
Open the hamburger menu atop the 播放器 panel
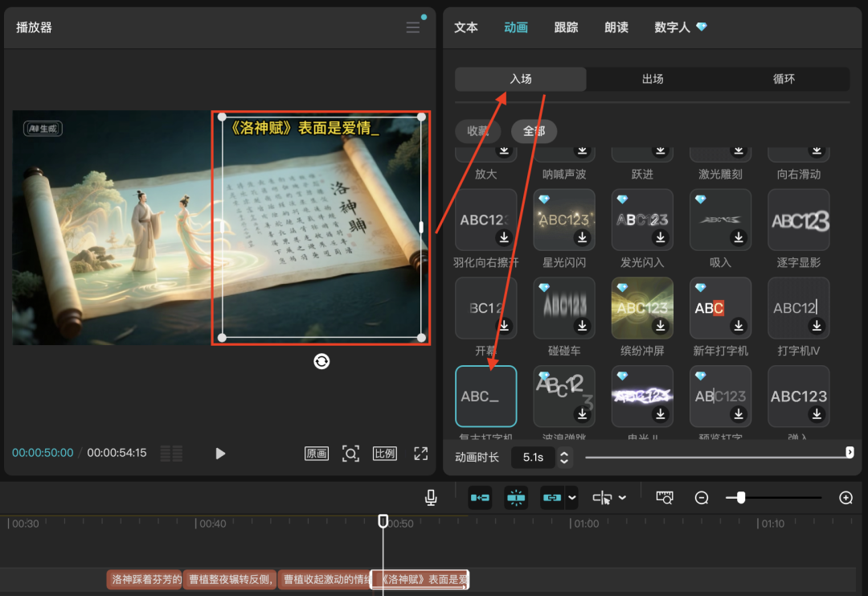point(412,26)
